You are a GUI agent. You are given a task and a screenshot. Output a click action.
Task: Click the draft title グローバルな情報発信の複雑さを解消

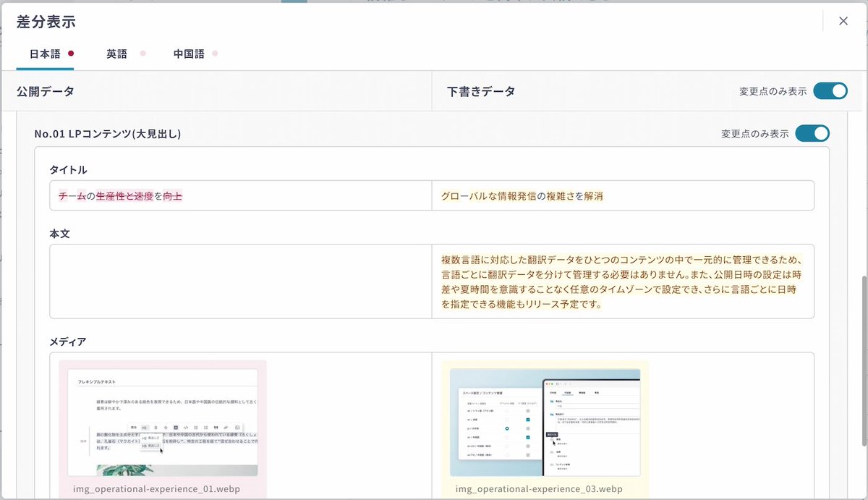(x=522, y=195)
